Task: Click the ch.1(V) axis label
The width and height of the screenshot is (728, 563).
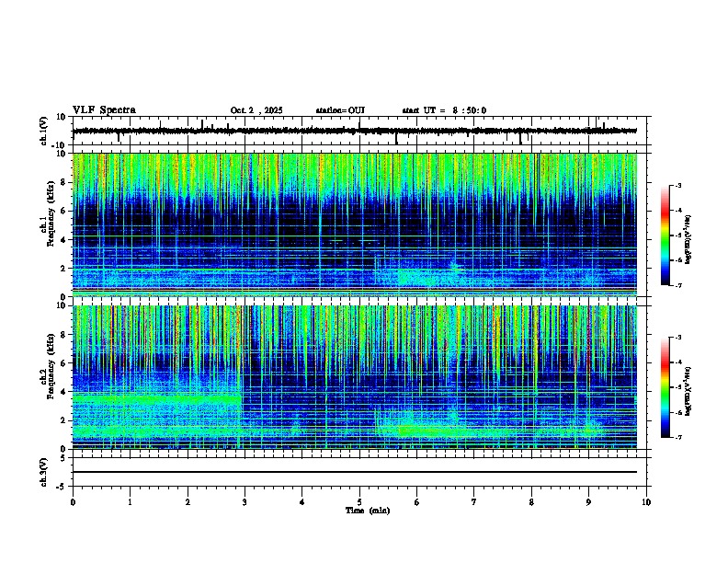Action: 43,131
